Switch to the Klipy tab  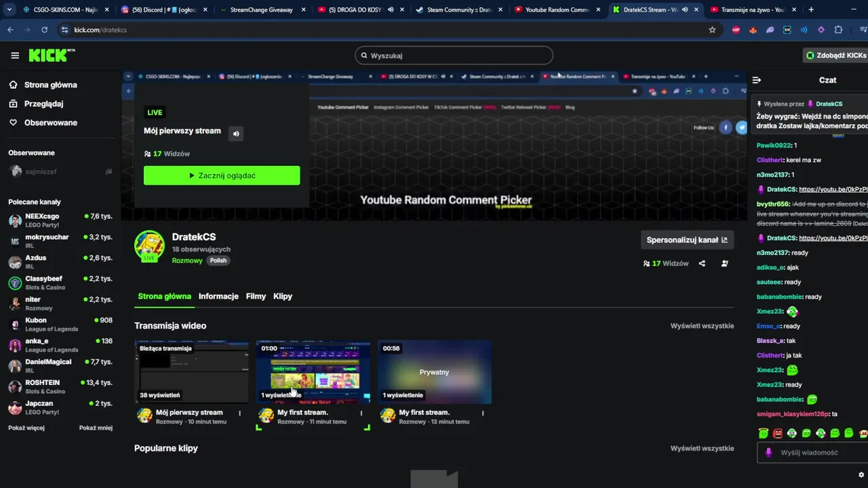pos(283,296)
